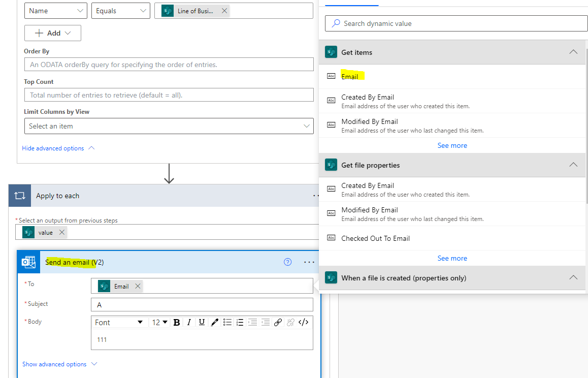Image resolution: width=588 pixels, height=378 pixels.
Task: Open the Name column dropdown
Action: point(55,11)
